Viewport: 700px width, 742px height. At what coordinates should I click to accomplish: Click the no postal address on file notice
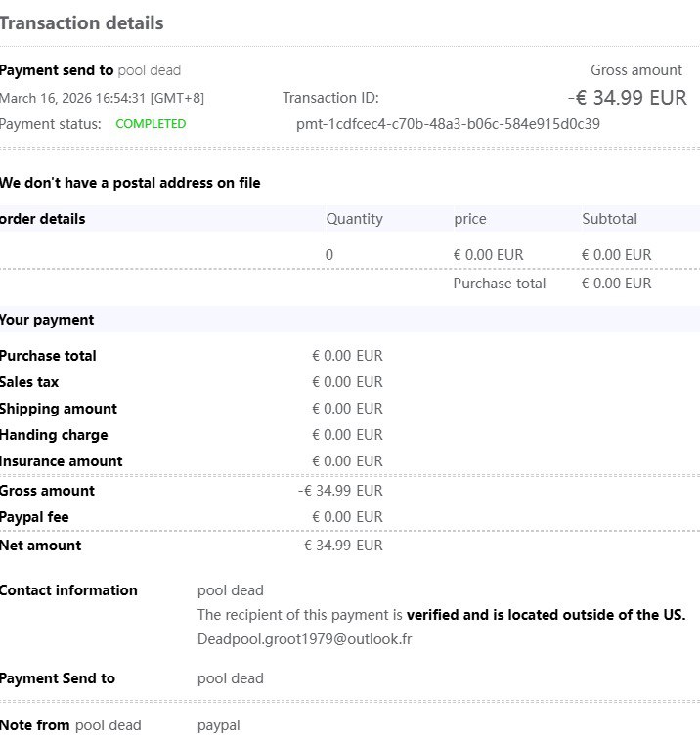(x=130, y=183)
